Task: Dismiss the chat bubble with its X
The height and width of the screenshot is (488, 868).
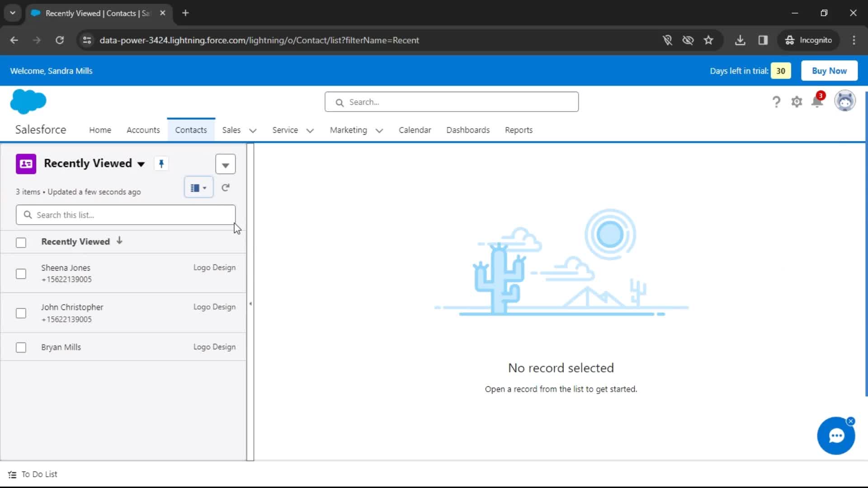Action: tap(850, 421)
